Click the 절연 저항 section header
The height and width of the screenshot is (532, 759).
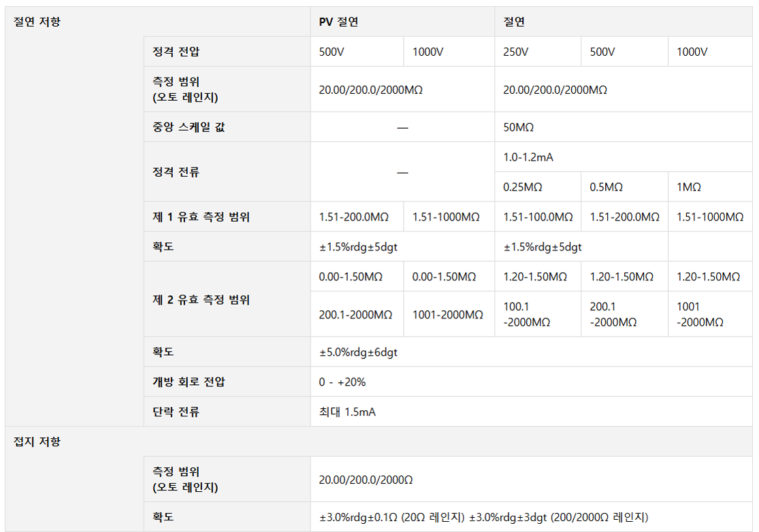tap(37, 22)
